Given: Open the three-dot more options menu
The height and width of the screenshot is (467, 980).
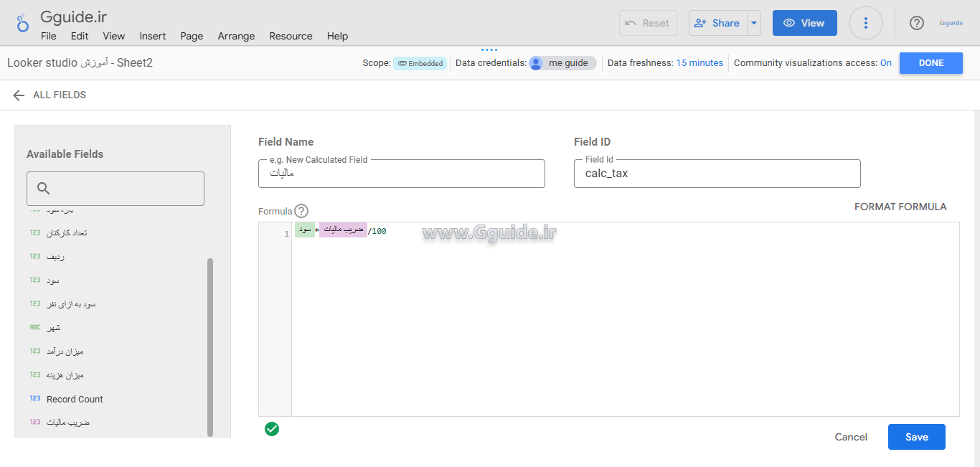Looking at the screenshot, I should pyautogui.click(x=865, y=23).
